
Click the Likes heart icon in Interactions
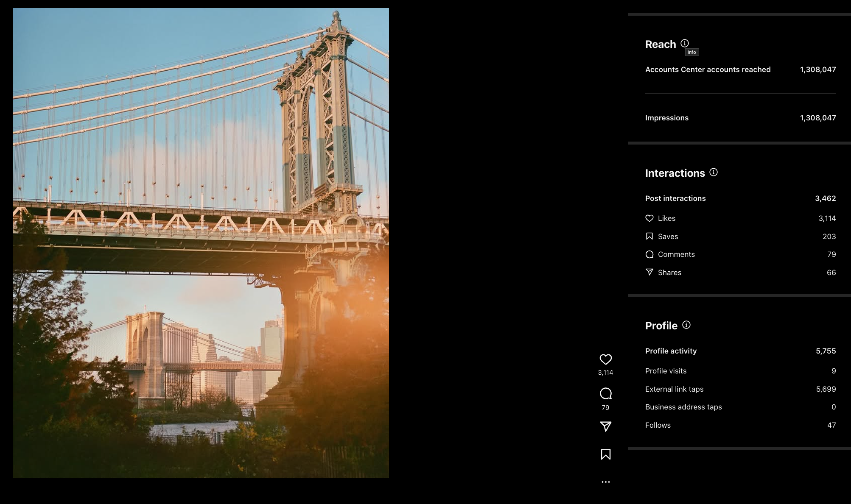[649, 218]
